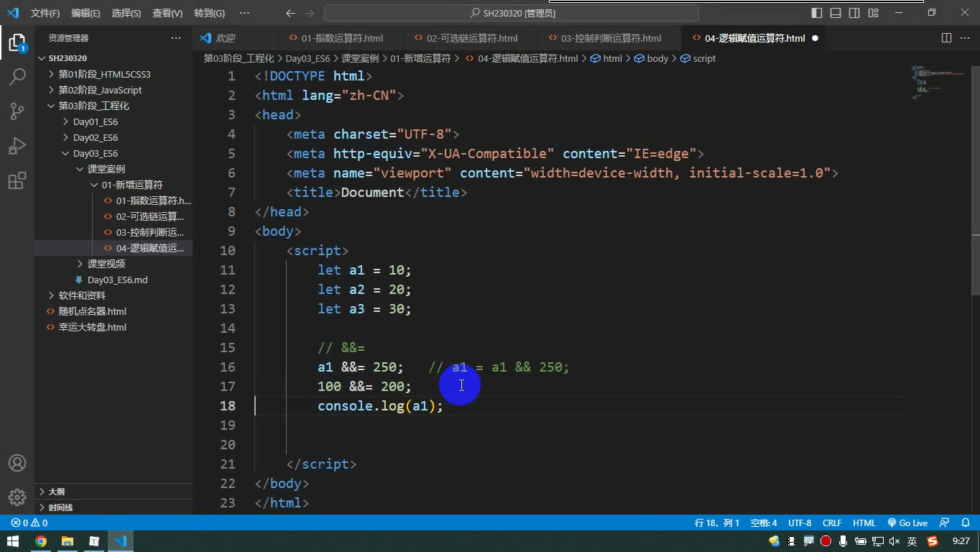Image resolution: width=980 pixels, height=552 pixels.
Task: Unmute the taskbar volume icon
Action: pos(894,541)
